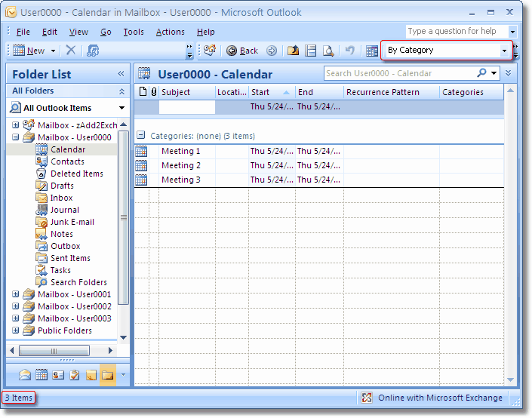Viewport: 532px width, 418px height.
Task: Click the Type a question for help box
Action: point(457,31)
